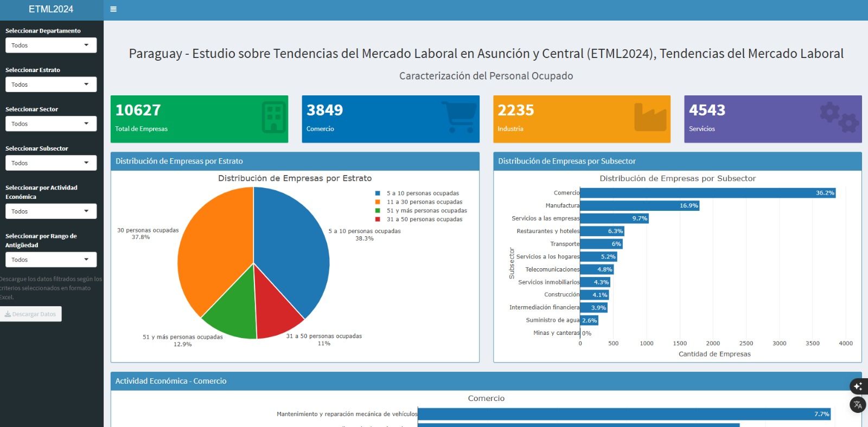868x427 pixels.
Task: Click the building icon in Total de Empresas card
Action: coord(273,117)
